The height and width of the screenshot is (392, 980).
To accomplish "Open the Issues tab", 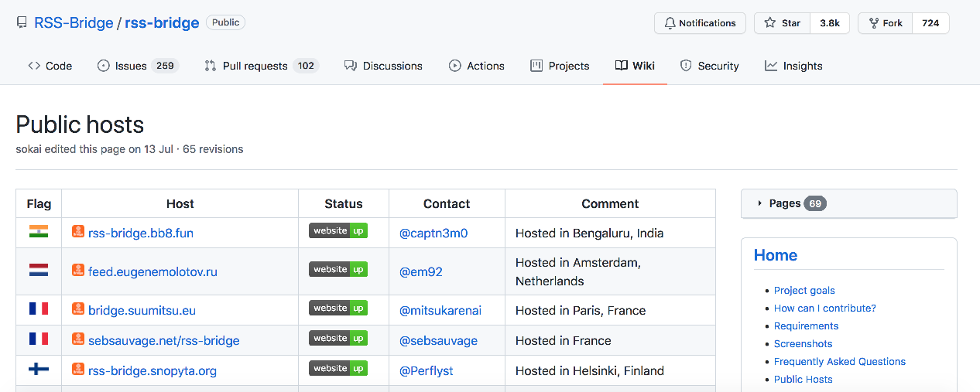I will [138, 66].
